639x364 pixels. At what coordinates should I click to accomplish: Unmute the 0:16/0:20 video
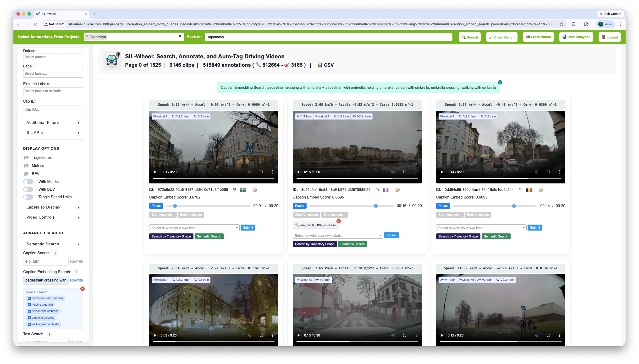pos(393,172)
